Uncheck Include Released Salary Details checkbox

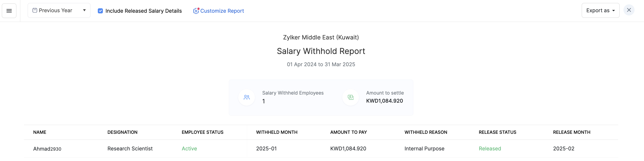(100, 11)
